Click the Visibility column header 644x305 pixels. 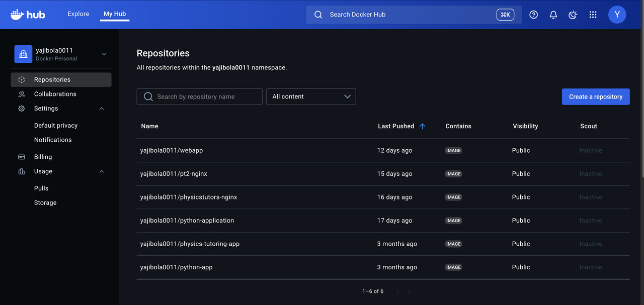point(525,126)
